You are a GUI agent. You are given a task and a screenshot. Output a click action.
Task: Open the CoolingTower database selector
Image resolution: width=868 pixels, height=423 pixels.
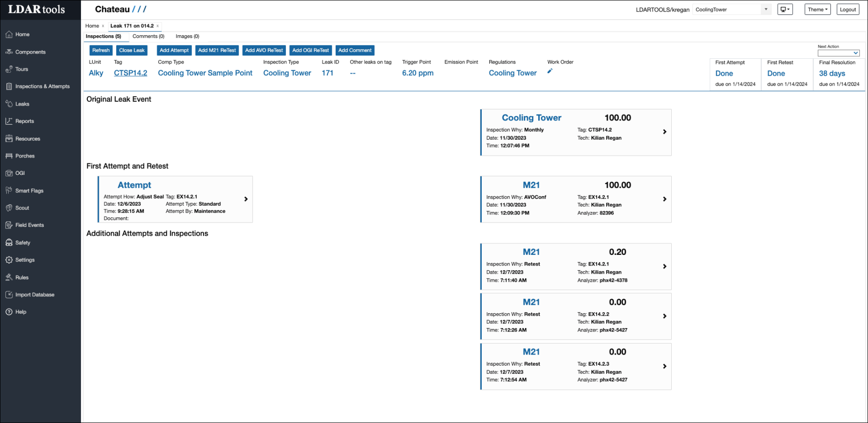pos(732,9)
